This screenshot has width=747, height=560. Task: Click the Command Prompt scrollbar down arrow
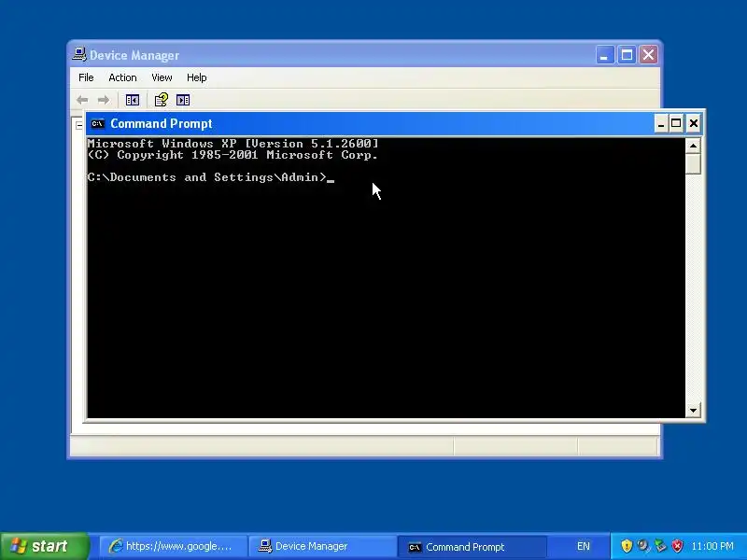point(693,411)
